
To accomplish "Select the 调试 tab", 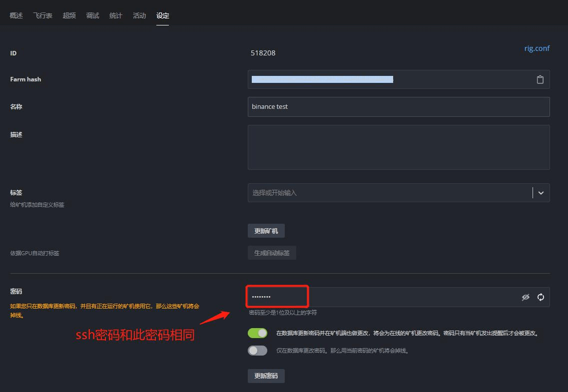I will 92,15.
